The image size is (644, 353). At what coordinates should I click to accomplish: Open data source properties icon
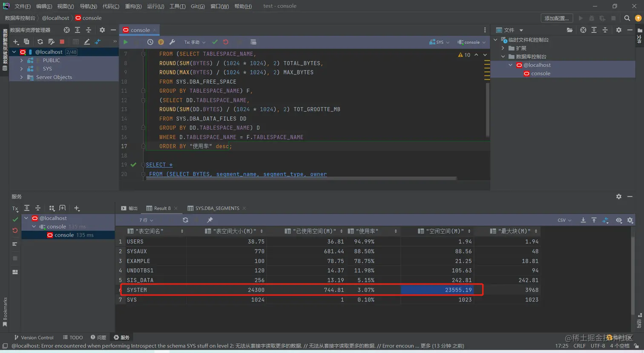(51, 42)
